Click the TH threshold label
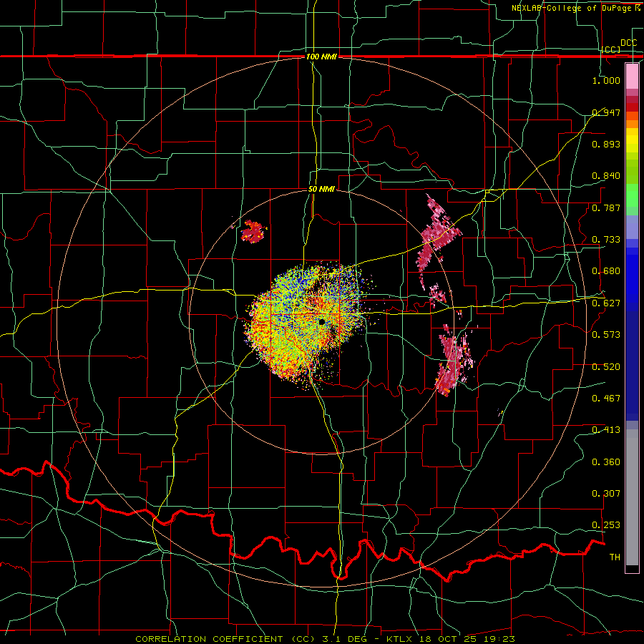 615,557
